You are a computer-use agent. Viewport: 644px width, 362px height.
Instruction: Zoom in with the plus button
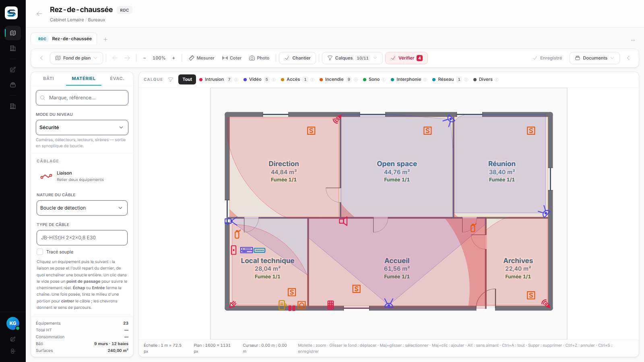pyautogui.click(x=173, y=58)
